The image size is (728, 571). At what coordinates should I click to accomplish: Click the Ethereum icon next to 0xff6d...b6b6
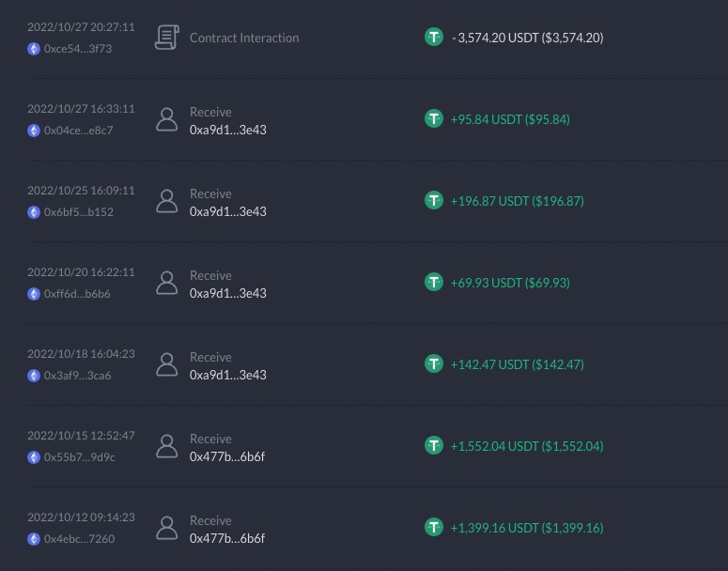tap(34, 294)
